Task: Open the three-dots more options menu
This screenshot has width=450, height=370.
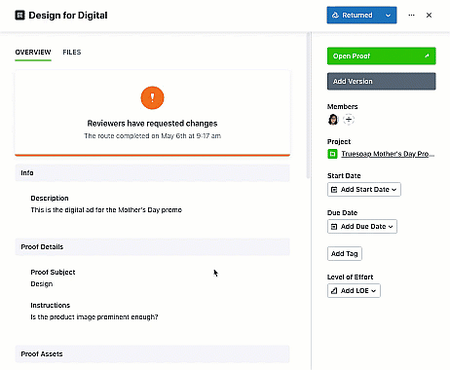Action: 411,15
